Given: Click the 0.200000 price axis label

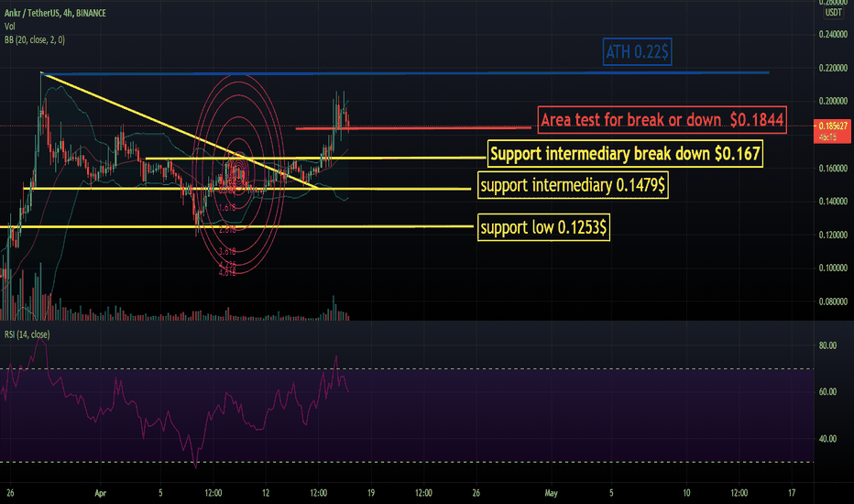Looking at the screenshot, I should click(833, 102).
